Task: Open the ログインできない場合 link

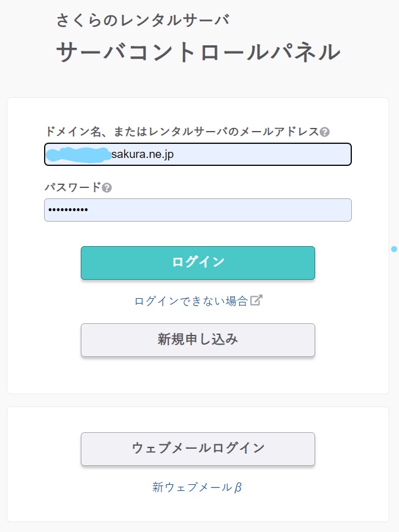Action: tap(191, 301)
